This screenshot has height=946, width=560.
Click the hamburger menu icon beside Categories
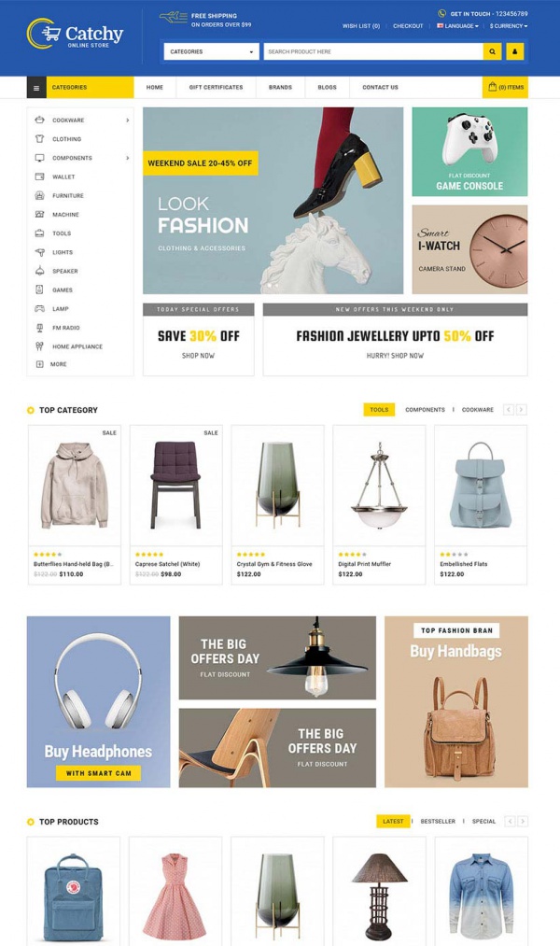36,88
